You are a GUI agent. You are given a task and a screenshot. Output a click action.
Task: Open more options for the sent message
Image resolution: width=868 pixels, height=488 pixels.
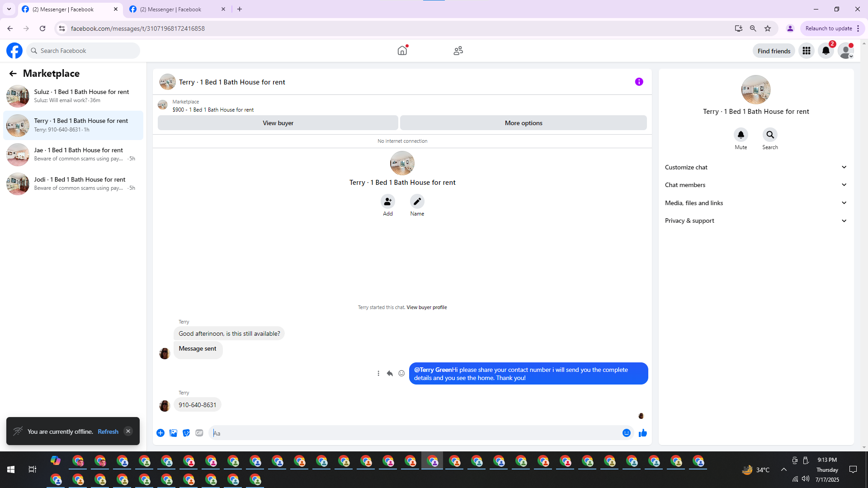[x=378, y=373]
